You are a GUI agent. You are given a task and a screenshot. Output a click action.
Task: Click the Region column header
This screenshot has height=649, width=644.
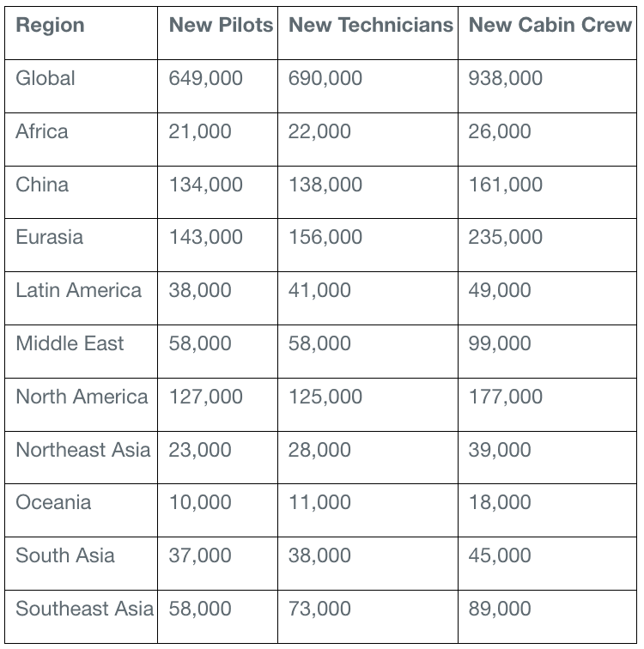tap(50, 25)
